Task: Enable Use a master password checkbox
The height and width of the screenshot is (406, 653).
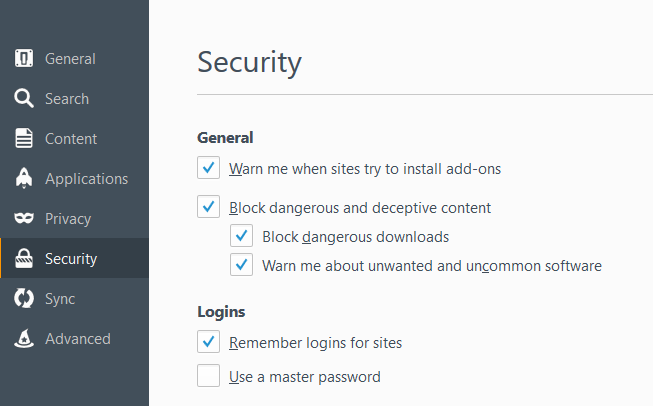Action: click(208, 377)
